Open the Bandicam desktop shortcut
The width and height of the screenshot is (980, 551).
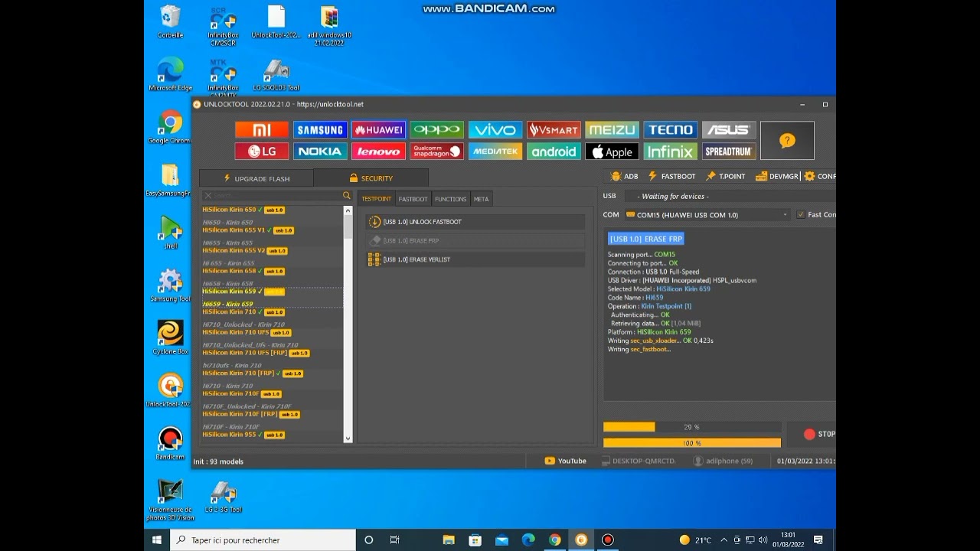click(x=170, y=443)
